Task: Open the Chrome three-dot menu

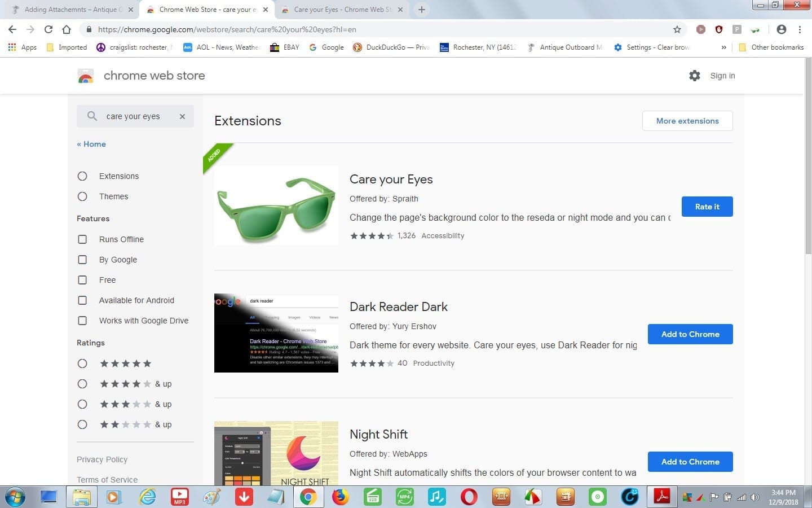Action: click(800, 29)
